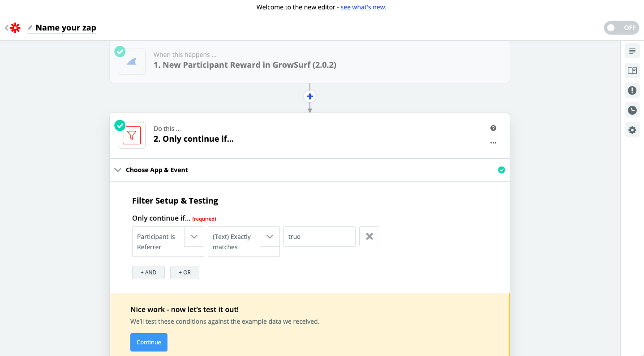Click the green checkmark badge on step 1
The width and height of the screenshot is (644, 356).
pos(120,52)
